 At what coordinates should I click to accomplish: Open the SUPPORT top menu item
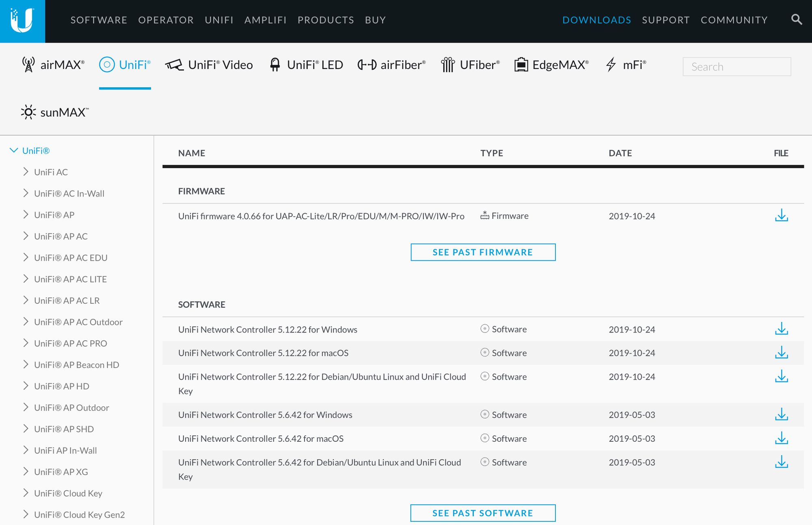(x=665, y=20)
